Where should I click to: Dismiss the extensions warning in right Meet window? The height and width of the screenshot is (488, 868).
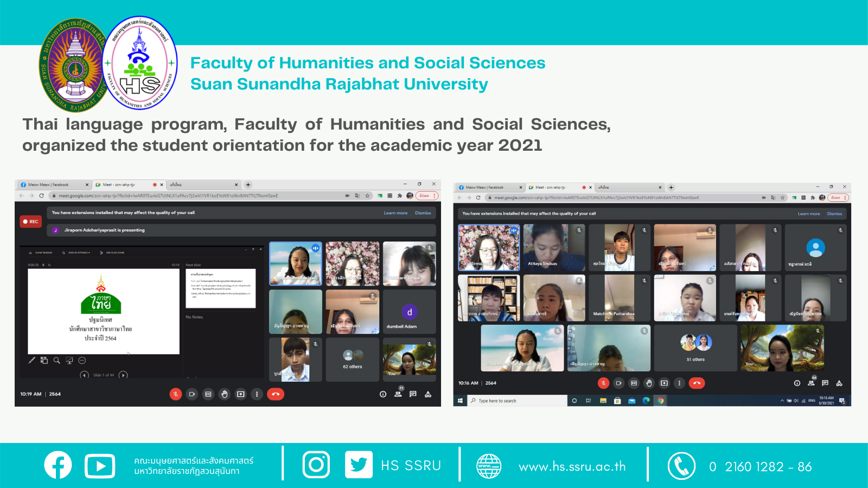click(x=834, y=214)
